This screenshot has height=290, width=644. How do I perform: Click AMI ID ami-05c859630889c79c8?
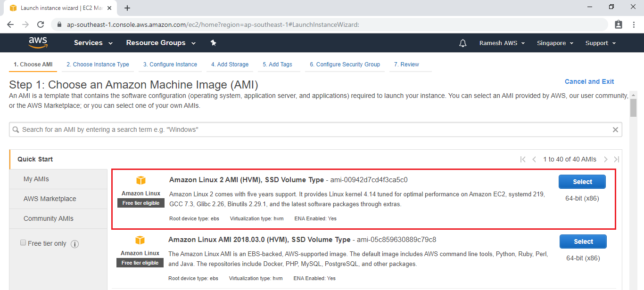(x=396, y=240)
